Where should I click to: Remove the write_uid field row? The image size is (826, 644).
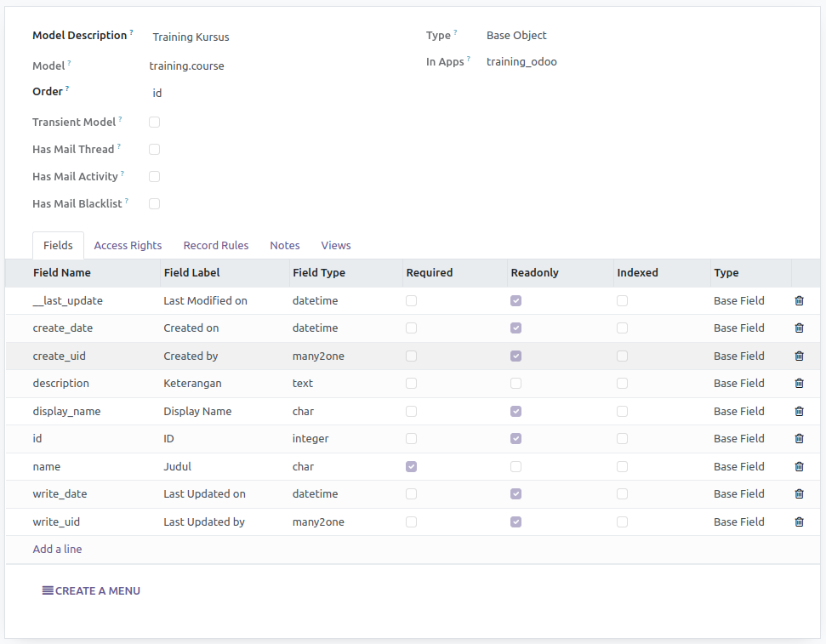click(x=799, y=521)
